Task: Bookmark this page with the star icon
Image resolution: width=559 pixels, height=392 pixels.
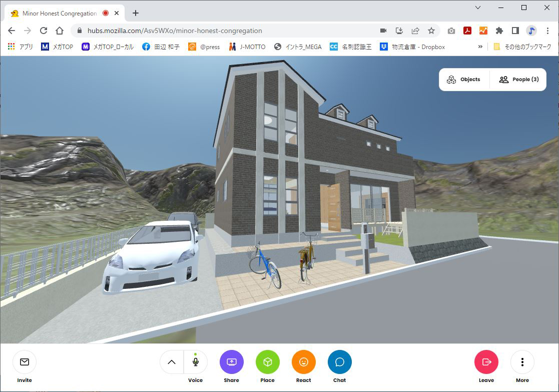Action: tap(431, 31)
